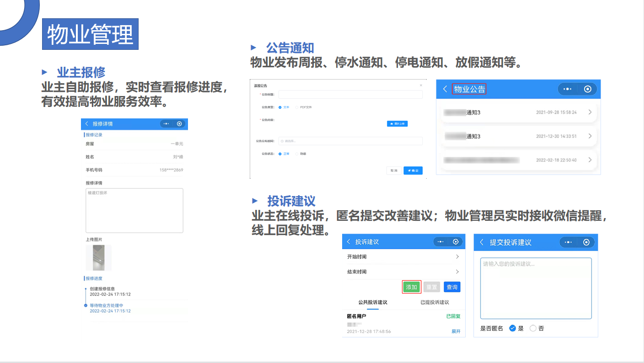
Task: Click the 业主报修 section heading
Action: (81, 72)
